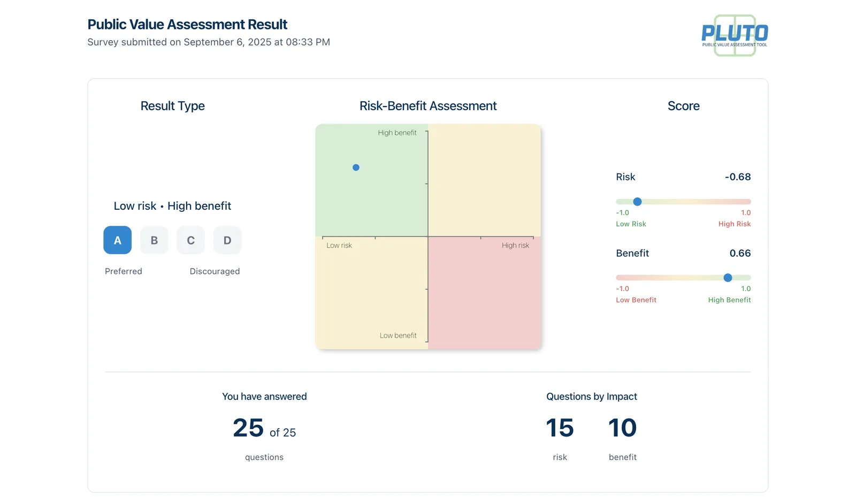Select result type C

tap(190, 240)
